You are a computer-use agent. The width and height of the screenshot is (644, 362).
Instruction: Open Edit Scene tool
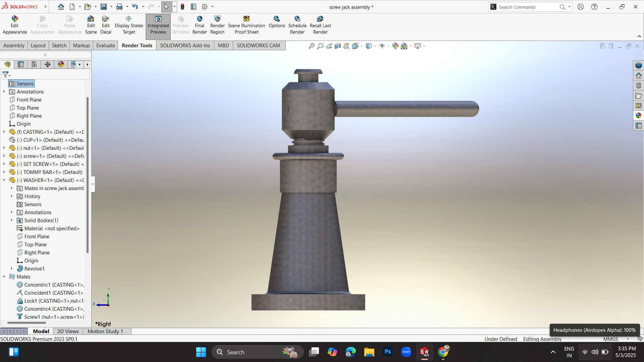click(91, 25)
